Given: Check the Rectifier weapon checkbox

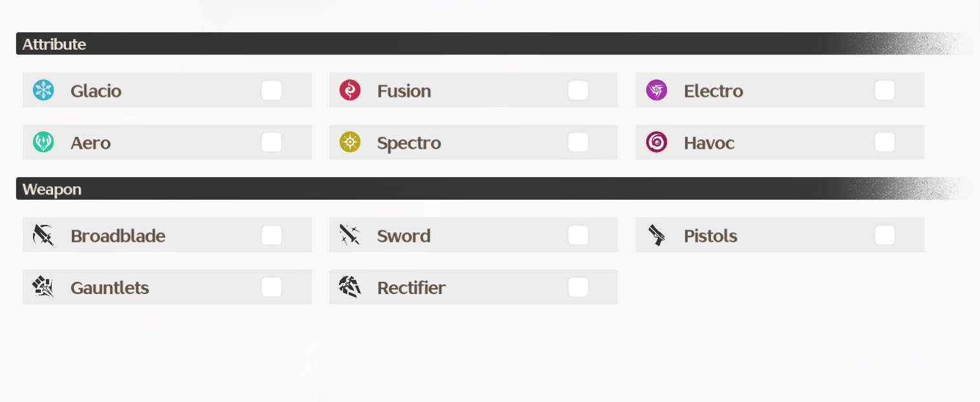Looking at the screenshot, I should [x=578, y=287].
